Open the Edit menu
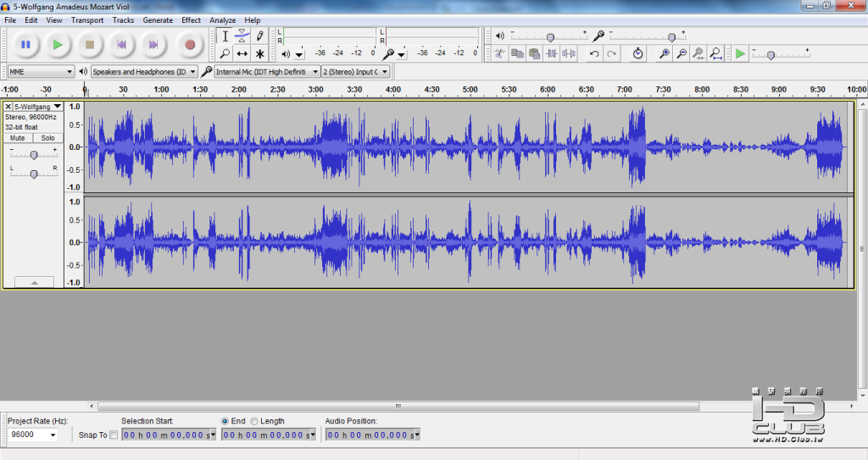868x460 pixels. 31,20
